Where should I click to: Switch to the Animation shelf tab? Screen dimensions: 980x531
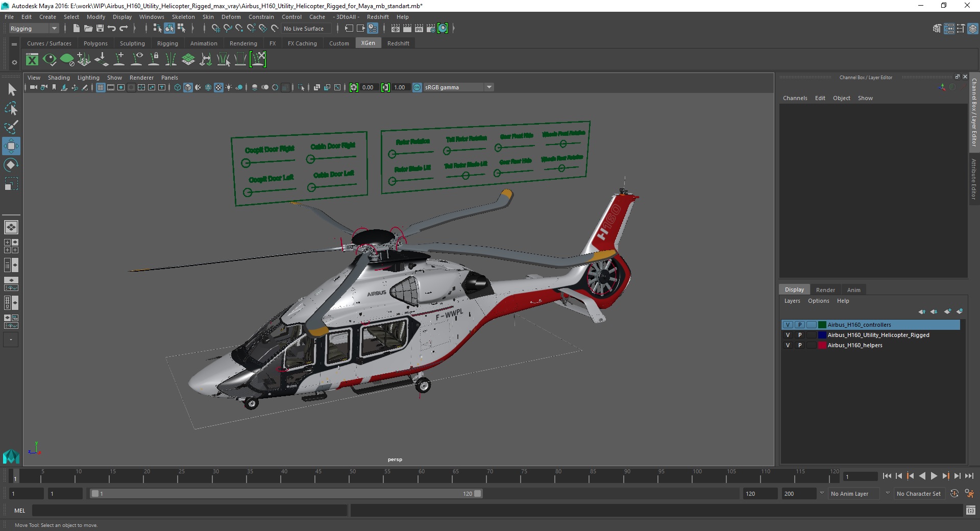tap(204, 43)
